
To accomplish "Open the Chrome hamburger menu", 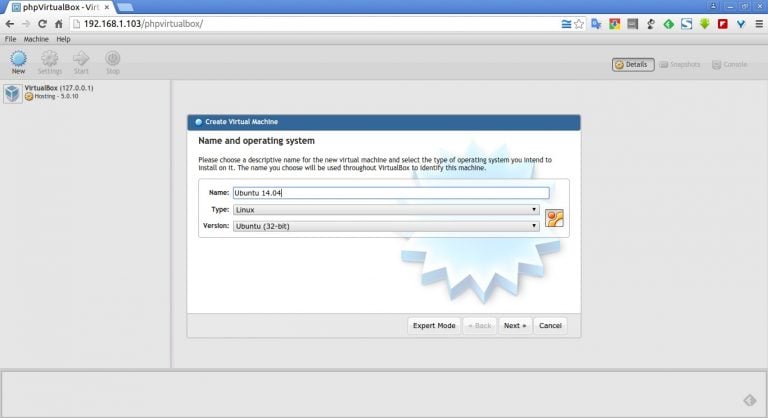I will pos(759,24).
